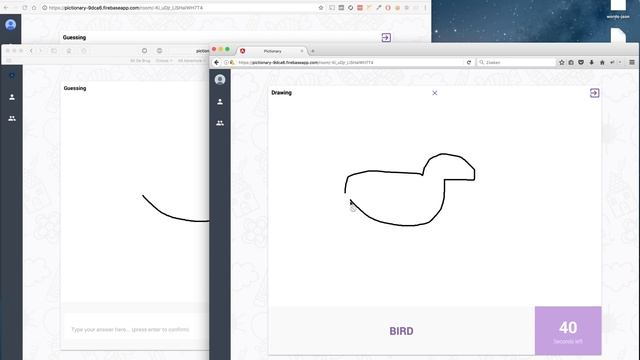Viewport: 640px width, 360px height.
Task: Click the drawing canvas bird sketch
Action: [x=410, y=190]
